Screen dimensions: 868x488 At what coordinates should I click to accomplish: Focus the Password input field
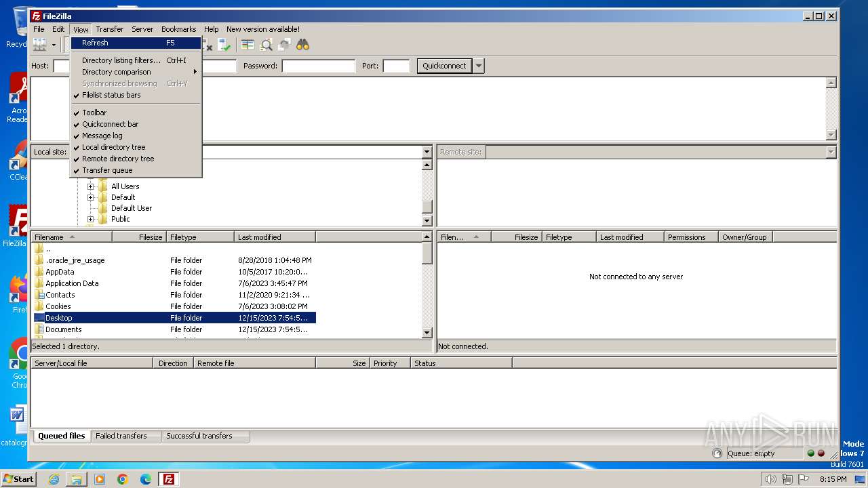[318, 66]
